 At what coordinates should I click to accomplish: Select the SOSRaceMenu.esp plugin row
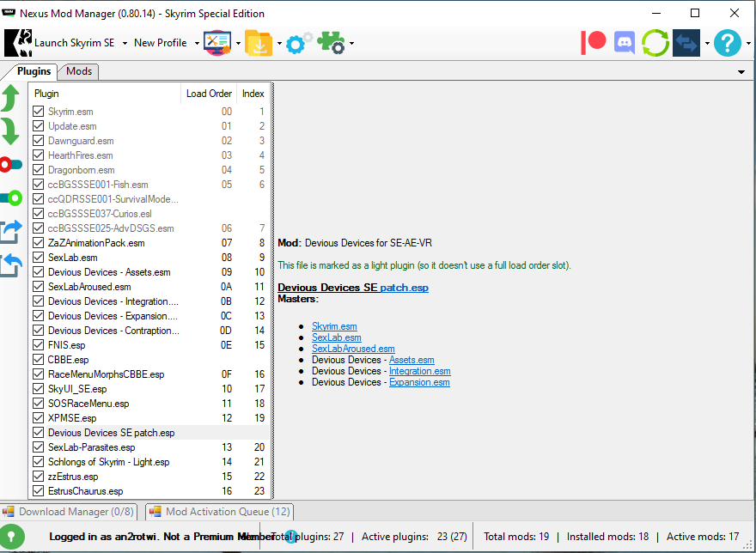(x=149, y=403)
